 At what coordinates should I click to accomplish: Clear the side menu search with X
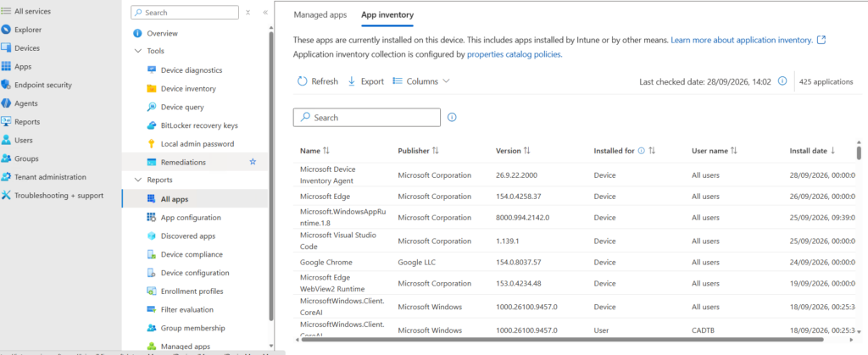pyautogui.click(x=248, y=12)
